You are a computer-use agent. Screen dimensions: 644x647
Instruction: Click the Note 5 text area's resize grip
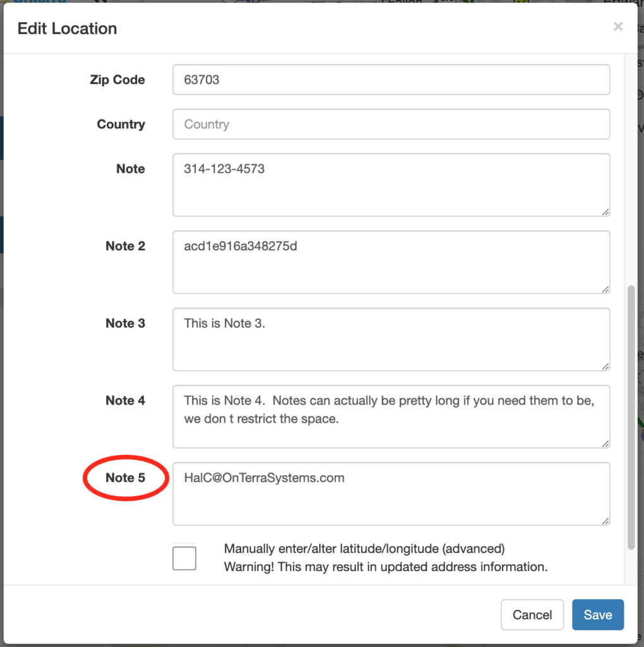(605, 521)
